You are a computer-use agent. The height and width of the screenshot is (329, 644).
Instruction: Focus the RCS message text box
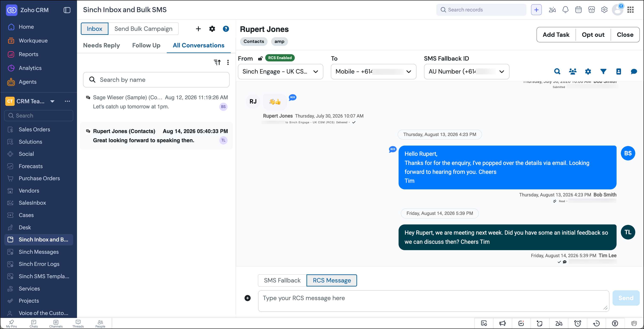[x=433, y=301]
